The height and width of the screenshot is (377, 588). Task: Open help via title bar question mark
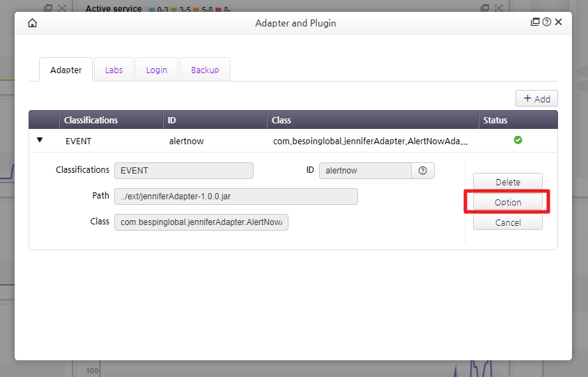point(547,22)
